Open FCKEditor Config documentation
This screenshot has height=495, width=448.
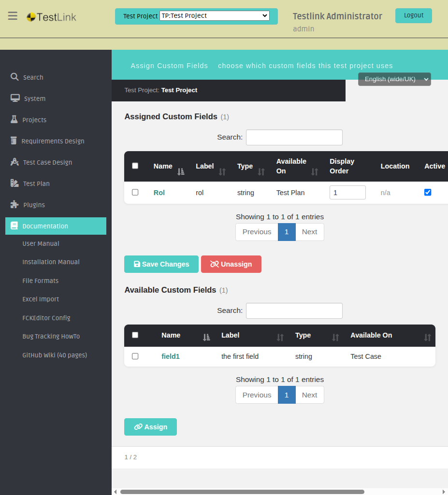[46, 318]
